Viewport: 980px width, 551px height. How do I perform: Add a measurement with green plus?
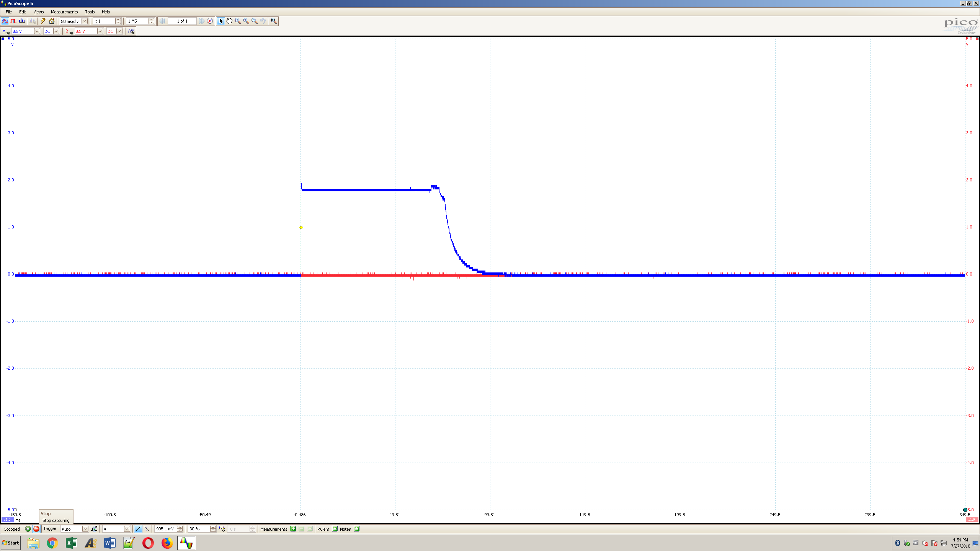[x=293, y=529]
